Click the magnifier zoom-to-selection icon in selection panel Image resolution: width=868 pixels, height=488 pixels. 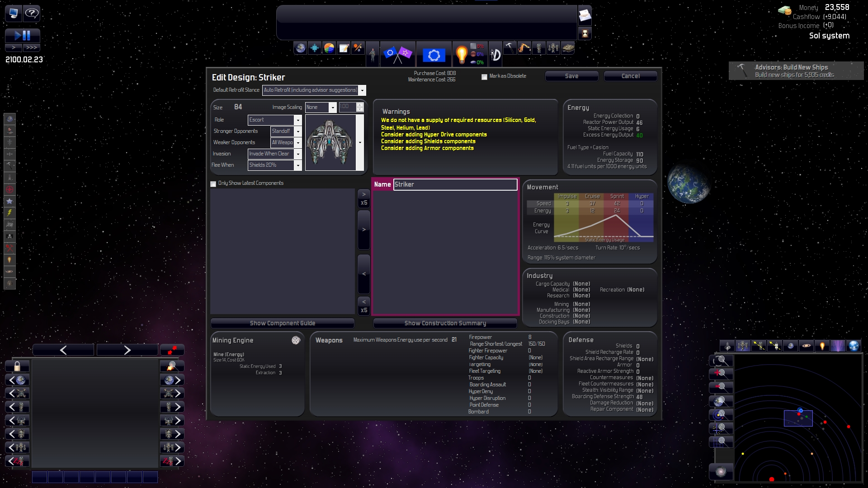(172, 366)
